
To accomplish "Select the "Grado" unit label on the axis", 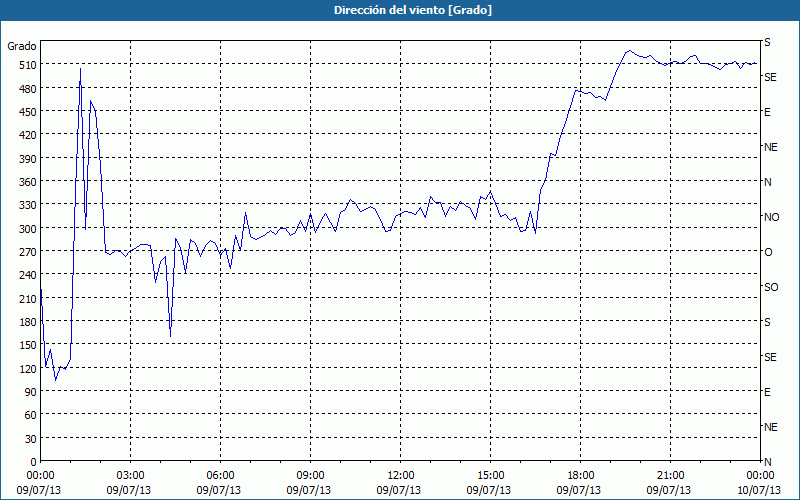I will [x=22, y=46].
